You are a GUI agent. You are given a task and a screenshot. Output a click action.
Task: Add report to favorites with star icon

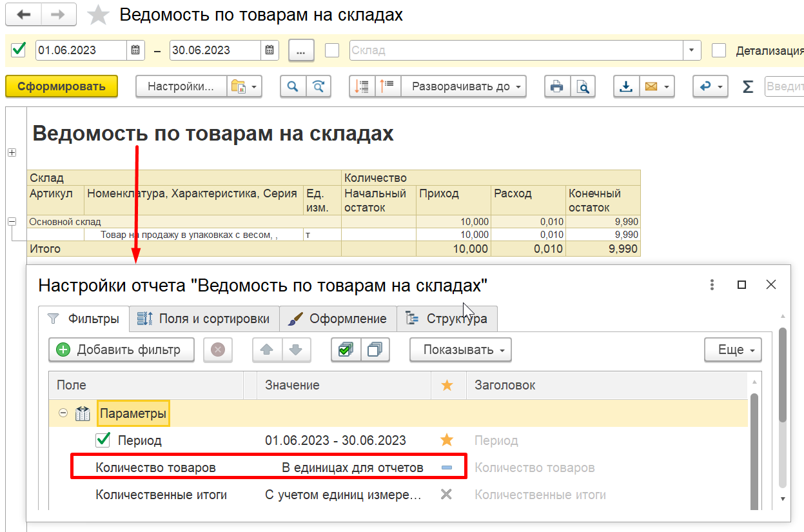click(x=98, y=15)
